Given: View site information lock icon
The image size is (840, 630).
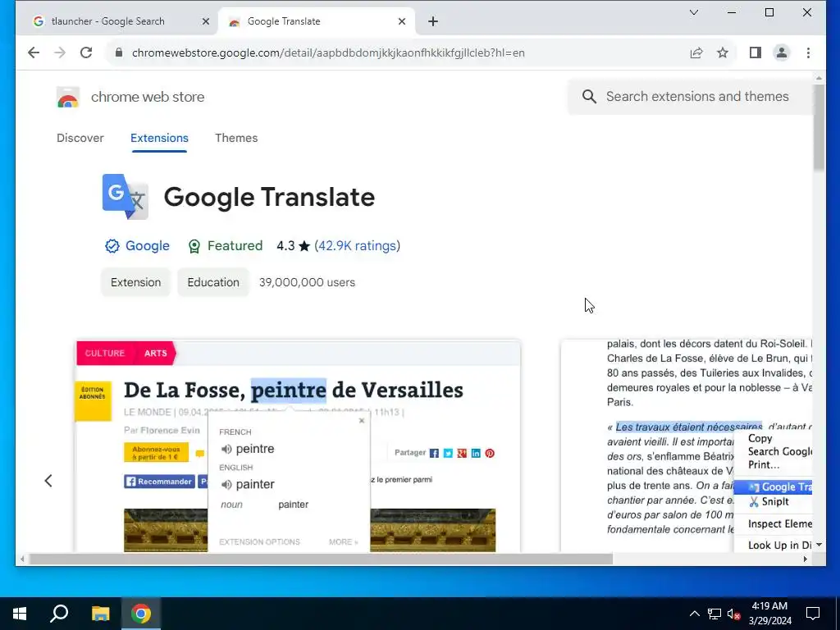Looking at the screenshot, I should pos(119,52).
